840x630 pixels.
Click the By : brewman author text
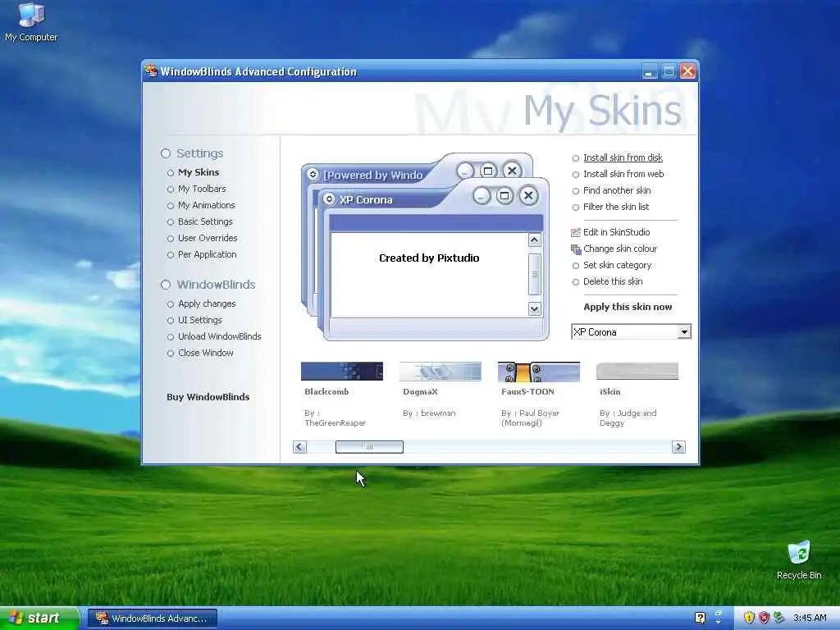pos(429,413)
